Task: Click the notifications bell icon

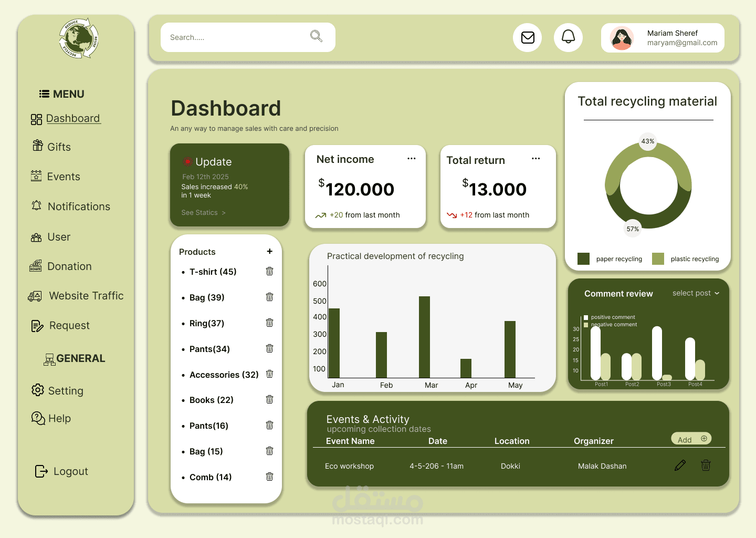Action: pos(568,37)
